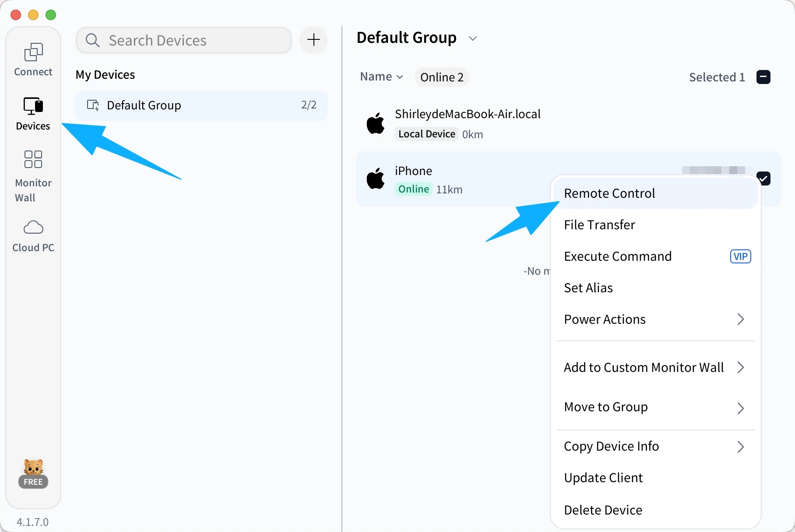Choose Update Client in the context menu
795x532 pixels.
pyautogui.click(x=656, y=478)
